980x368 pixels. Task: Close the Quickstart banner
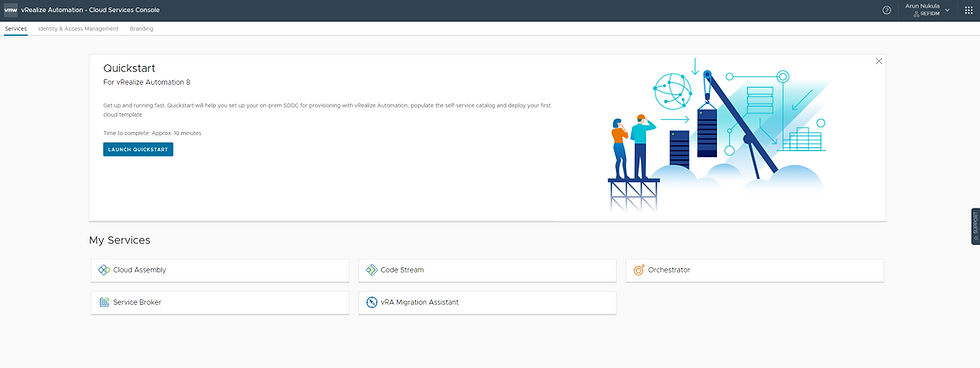point(879,61)
